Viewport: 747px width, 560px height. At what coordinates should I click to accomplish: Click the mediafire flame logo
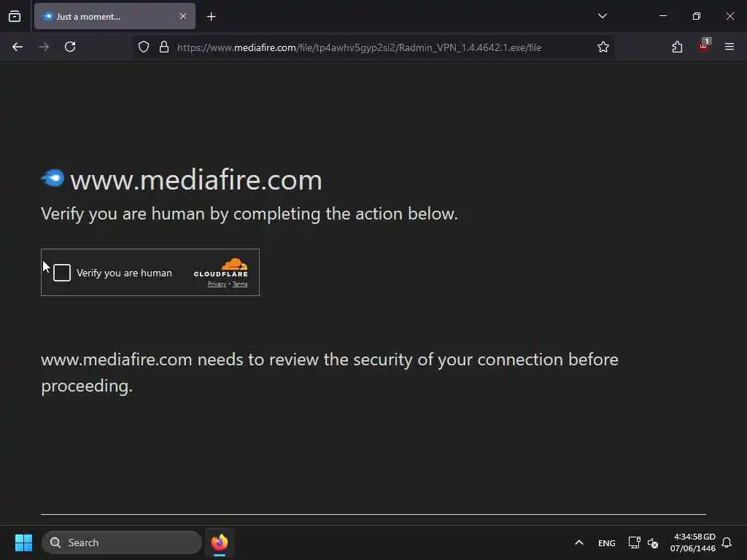pyautogui.click(x=53, y=178)
